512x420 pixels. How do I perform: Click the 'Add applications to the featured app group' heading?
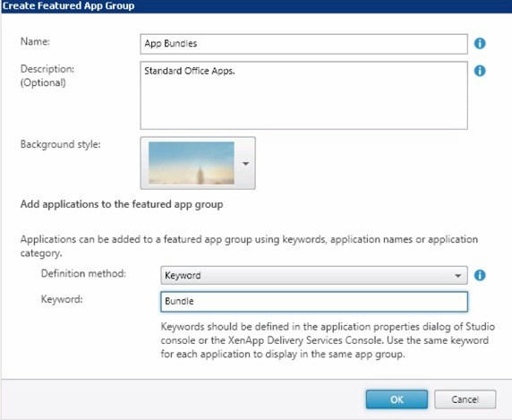tap(122, 204)
